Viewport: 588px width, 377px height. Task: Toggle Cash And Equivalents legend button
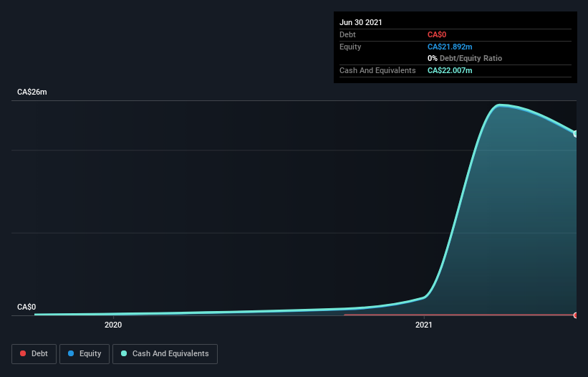click(165, 354)
